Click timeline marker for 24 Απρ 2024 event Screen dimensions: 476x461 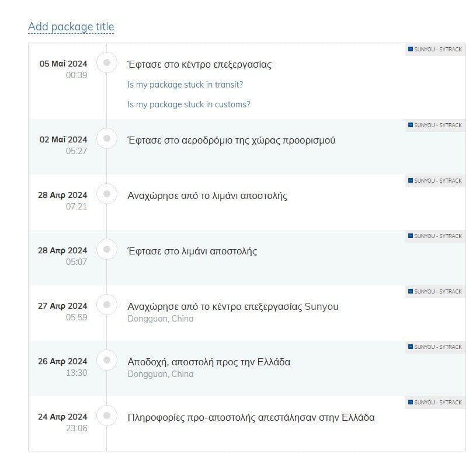tap(107, 415)
